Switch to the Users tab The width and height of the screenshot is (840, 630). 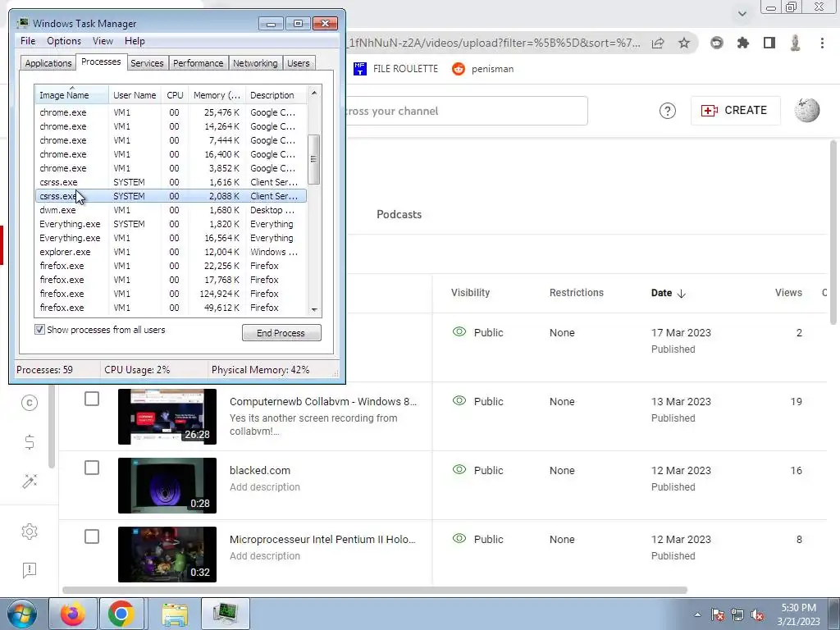point(299,63)
